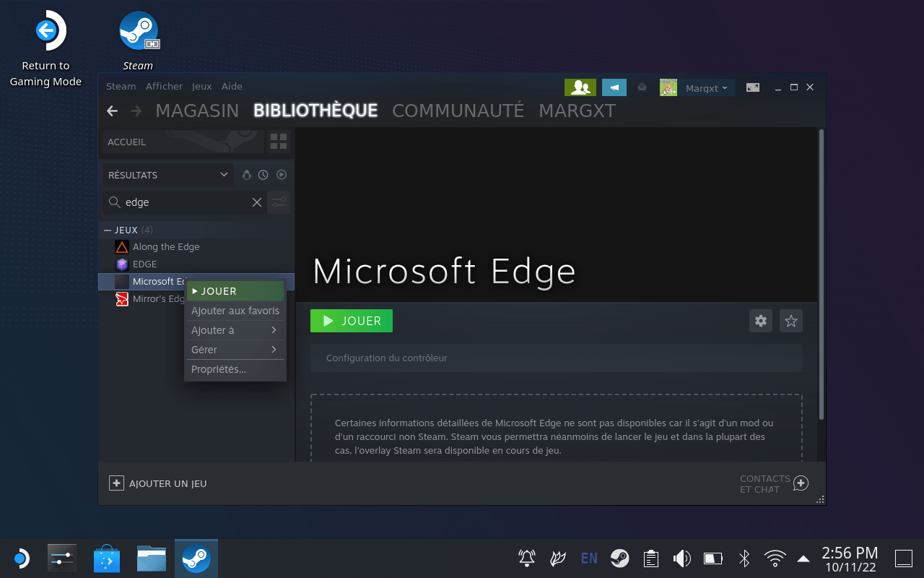Open the Steam inbox envelope icon
Screen dimensions: 924x578
[x=642, y=87]
